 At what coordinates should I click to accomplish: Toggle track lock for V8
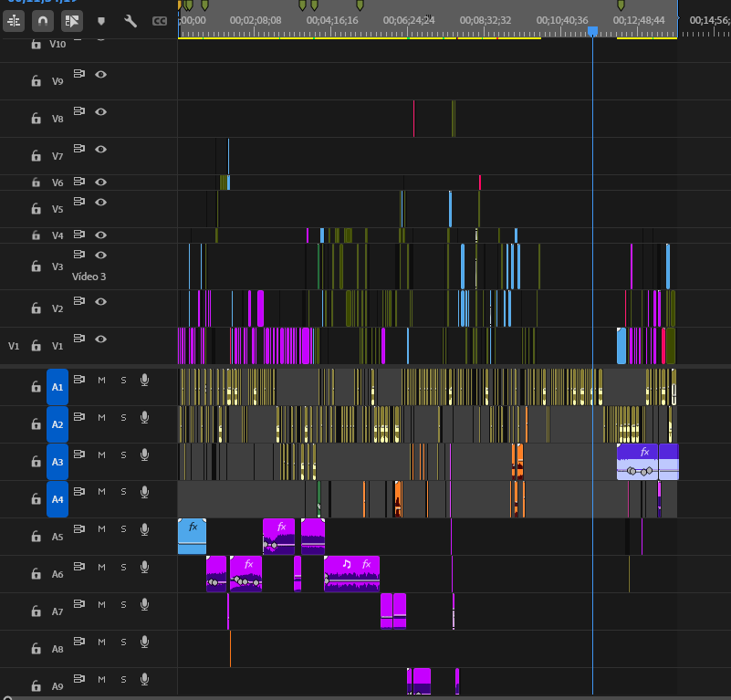[36, 119]
